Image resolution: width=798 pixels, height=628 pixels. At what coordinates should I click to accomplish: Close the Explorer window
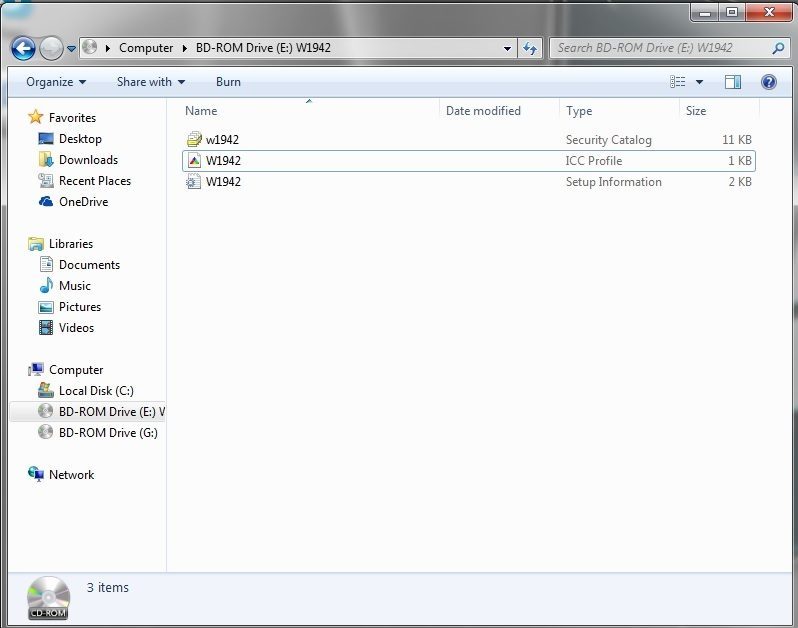(x=768, y=12)
